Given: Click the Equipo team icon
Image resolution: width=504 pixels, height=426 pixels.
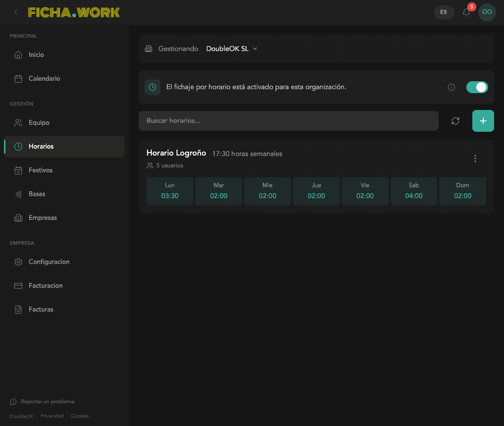Looking at the screenshot, I should [19, 122].
